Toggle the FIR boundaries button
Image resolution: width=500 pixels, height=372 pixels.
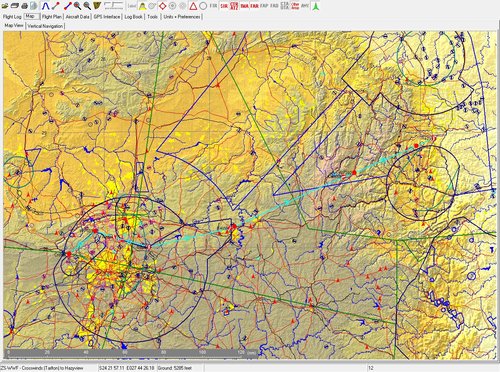213,6
